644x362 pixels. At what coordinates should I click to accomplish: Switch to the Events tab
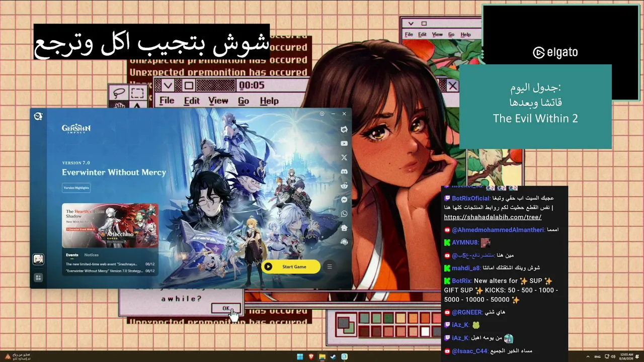coord(72,255)
